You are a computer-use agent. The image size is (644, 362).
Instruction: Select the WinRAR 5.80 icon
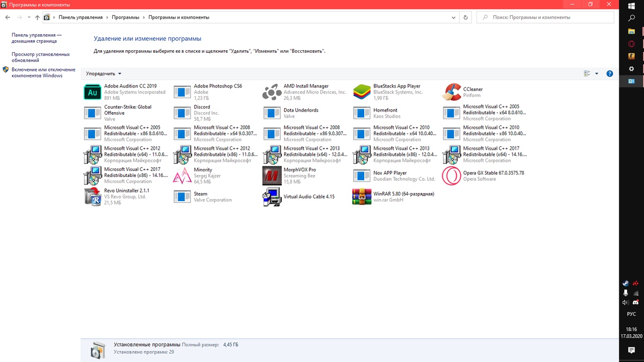coord(362,197)
